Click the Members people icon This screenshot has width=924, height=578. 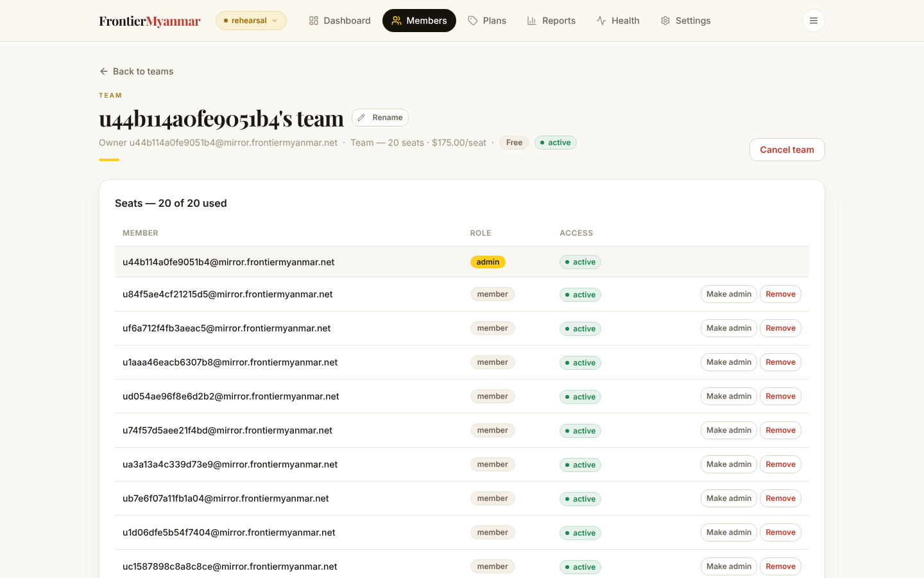point(397,21)
